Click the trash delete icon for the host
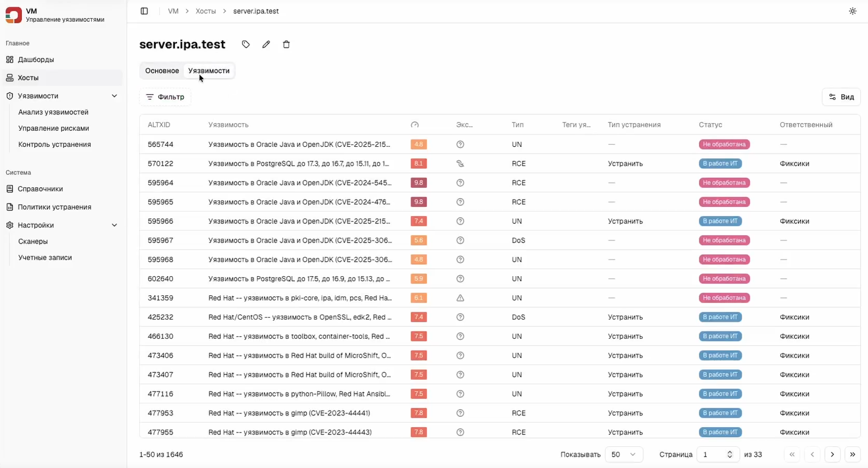The height and width of the screenshot is (468, 868). 286,44
